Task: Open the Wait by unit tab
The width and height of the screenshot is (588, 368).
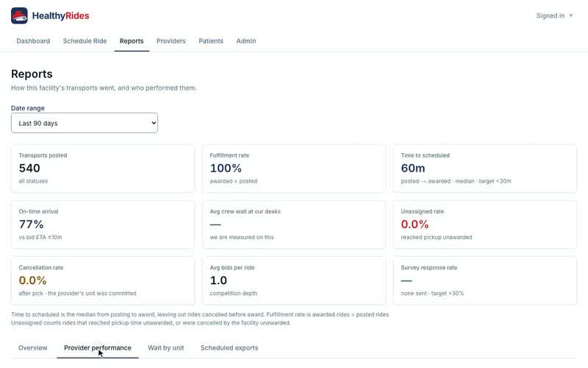Action: [x=166, y=347]
